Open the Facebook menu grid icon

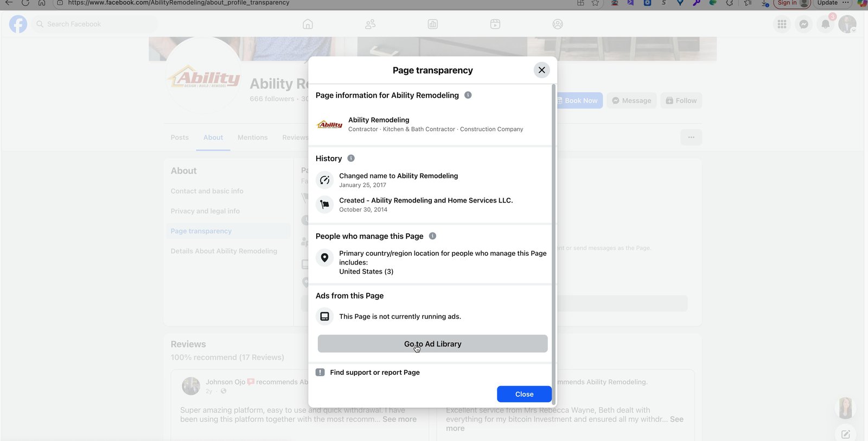click(x=782, y=24)
